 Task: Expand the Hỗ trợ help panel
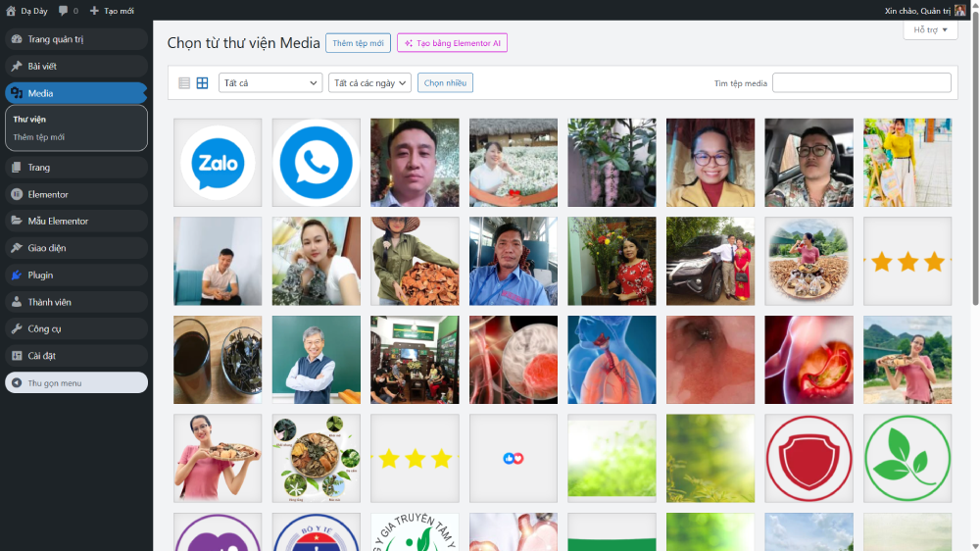[x=931, y=30]
